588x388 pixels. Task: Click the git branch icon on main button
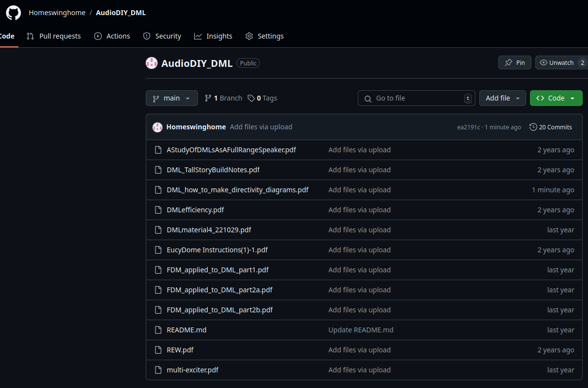coord(156,98)
